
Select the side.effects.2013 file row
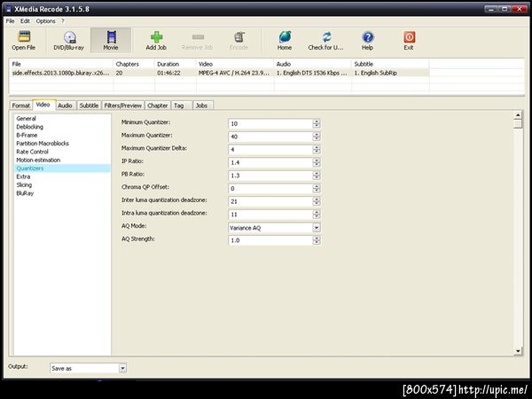click(220, 73)
